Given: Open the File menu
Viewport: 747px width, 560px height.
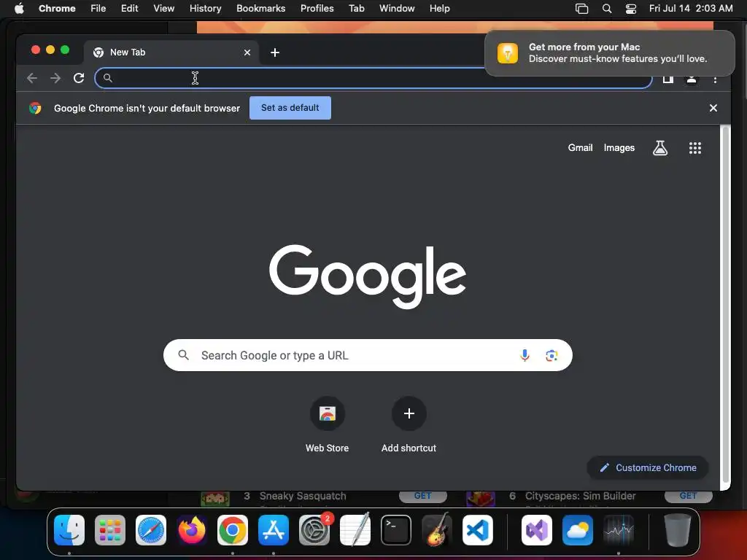Looking at the screenshot, I should [x=98, y=9].
